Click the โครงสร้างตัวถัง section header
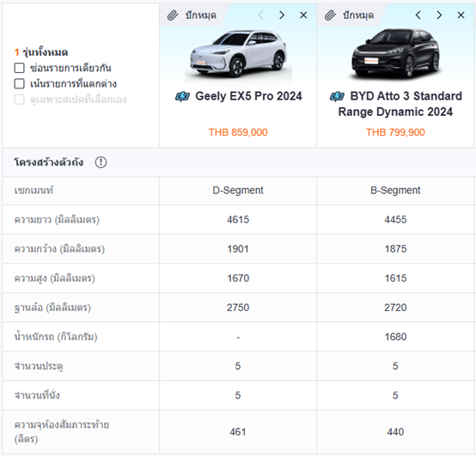 point(49,162)
